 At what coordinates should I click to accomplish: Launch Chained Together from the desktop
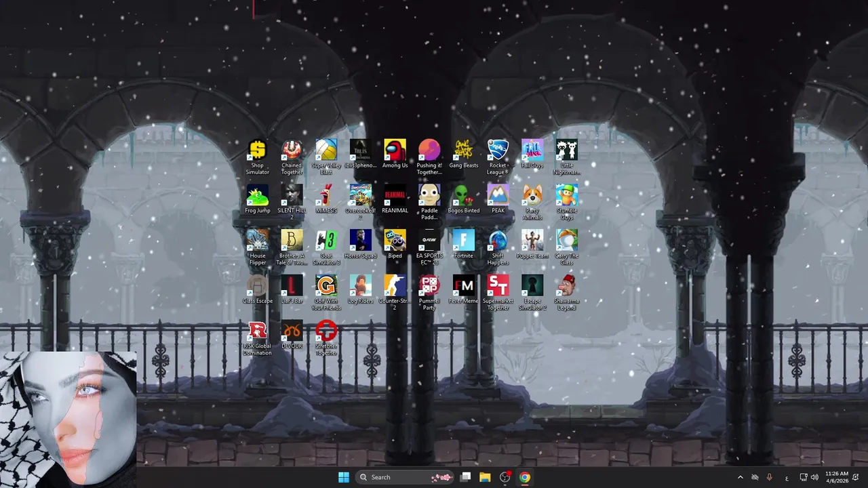point(292,157)
